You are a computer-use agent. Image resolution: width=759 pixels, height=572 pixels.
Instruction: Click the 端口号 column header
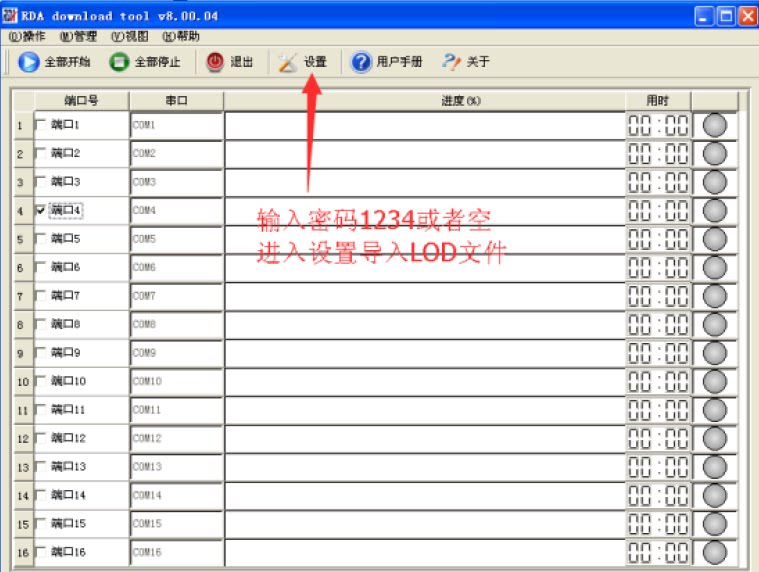pos(81,101)
